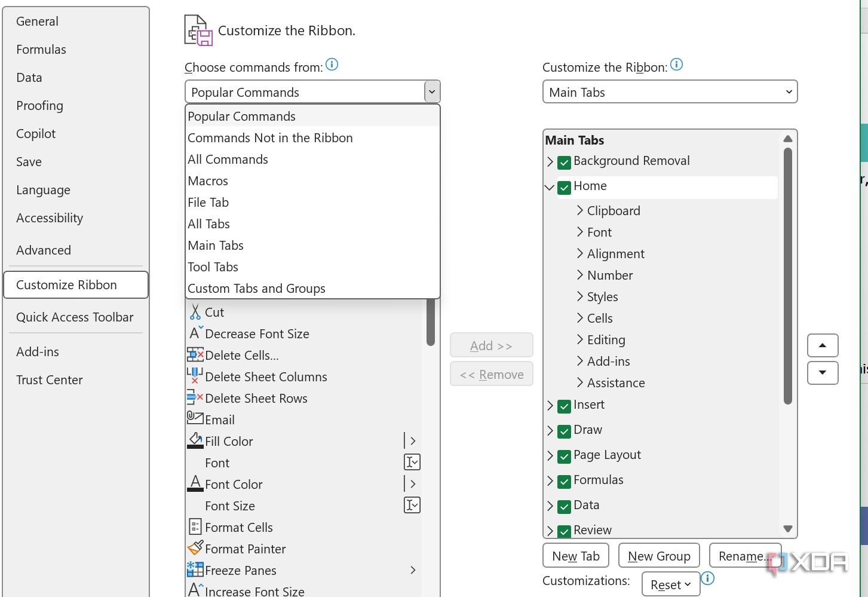This screenshot has height=597, width=868.
Task: Click the Email command icon
Action: point(195,418)
